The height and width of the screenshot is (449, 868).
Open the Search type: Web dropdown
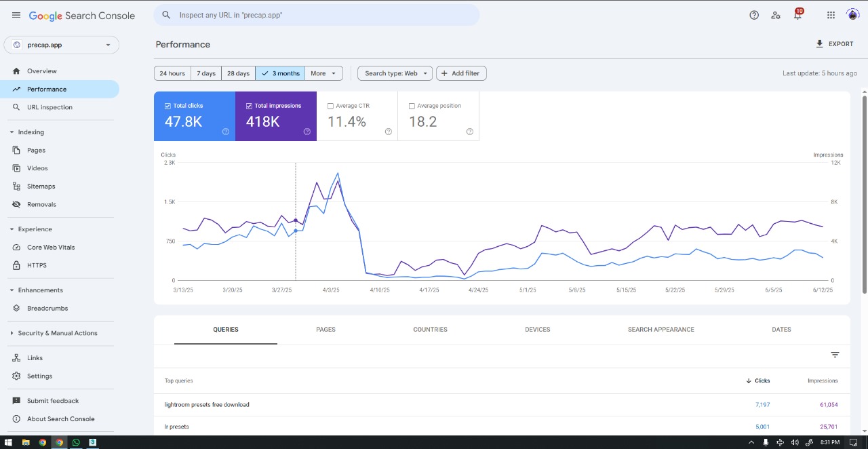point(395,73)
